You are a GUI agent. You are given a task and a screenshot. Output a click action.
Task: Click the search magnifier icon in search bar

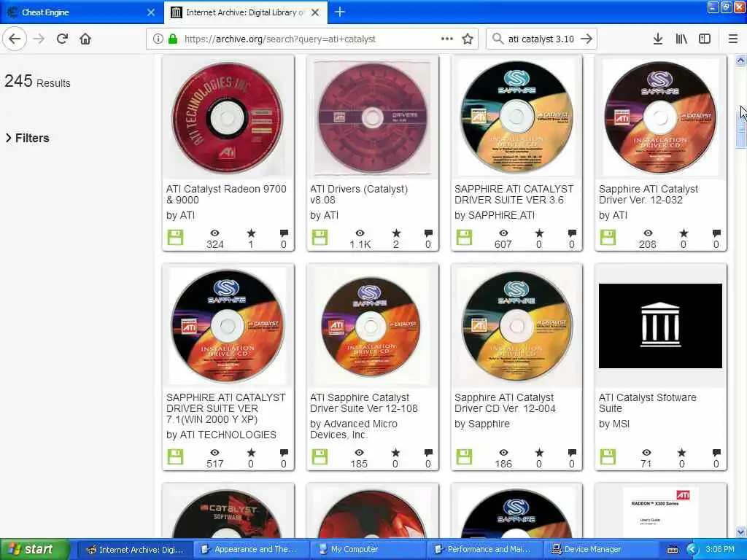498,39
